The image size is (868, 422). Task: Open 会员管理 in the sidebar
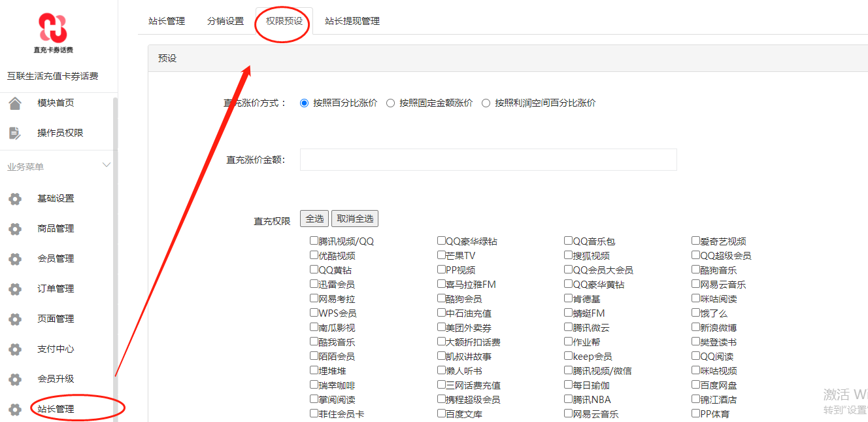[56, 258]
